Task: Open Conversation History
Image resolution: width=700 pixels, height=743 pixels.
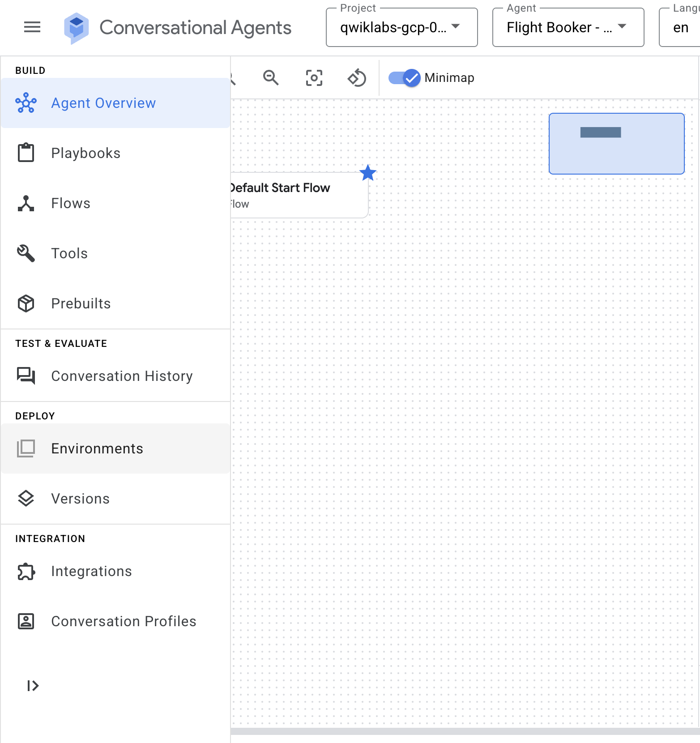Action: (x=115, y=376)
